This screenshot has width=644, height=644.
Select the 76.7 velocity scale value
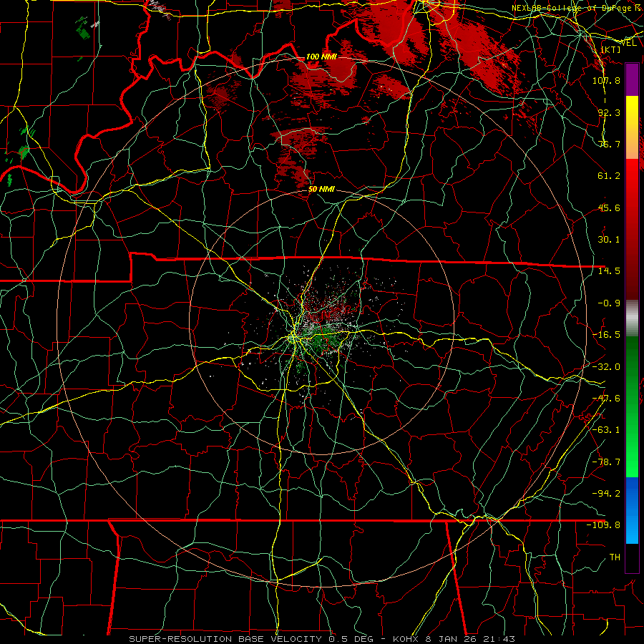point(609,144)
